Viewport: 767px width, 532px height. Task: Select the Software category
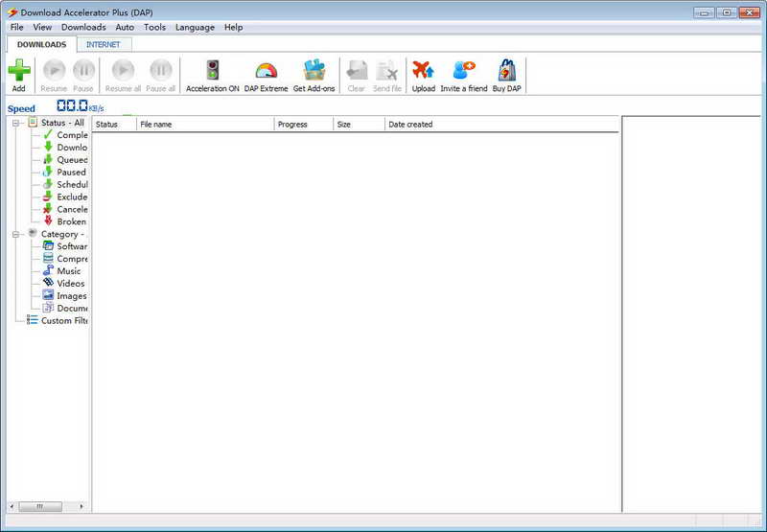(65, 246)
